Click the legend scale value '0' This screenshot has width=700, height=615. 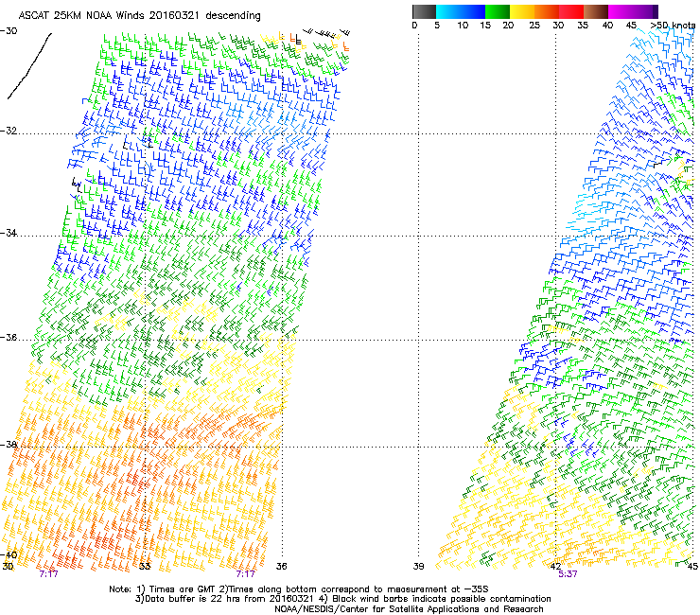click(414, 26)
